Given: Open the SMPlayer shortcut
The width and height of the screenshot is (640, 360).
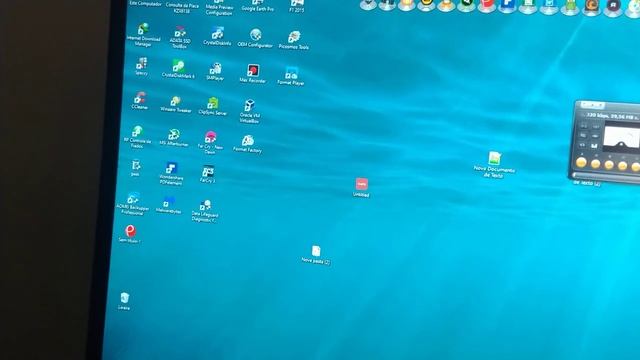Looking at the screenshot, I should [216, 68].
